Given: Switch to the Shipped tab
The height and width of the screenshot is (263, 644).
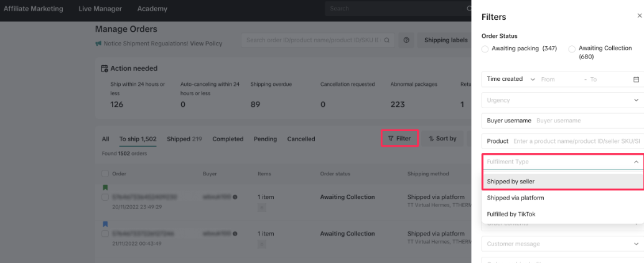Looking at the screenshot, I should 184,139.
